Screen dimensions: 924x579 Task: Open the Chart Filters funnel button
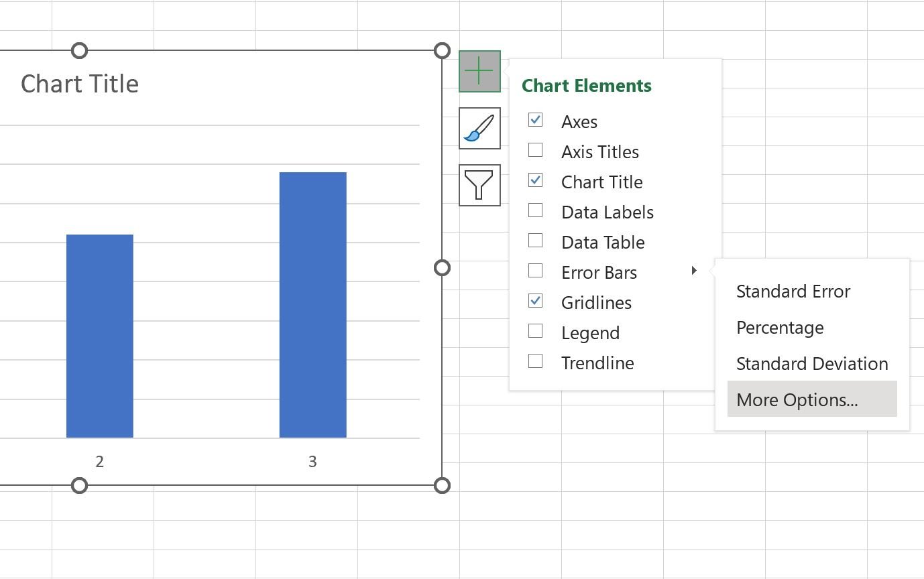coord(479,185)
